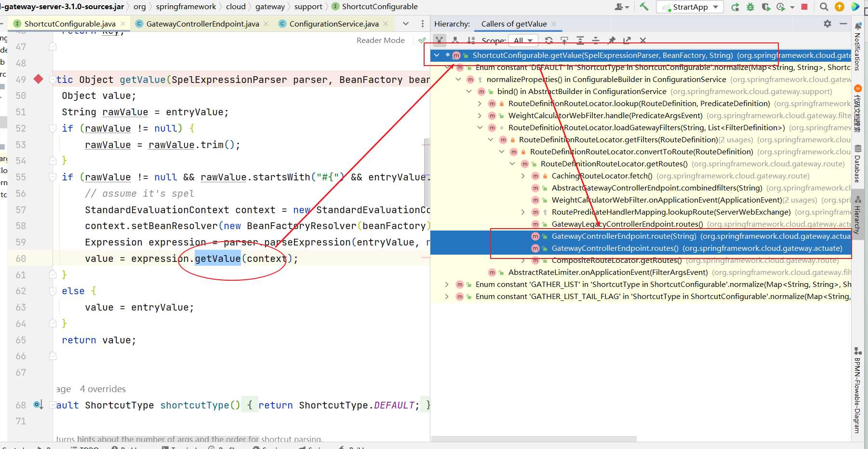Expand all nodes in Hierarchy toolbar

(580, 41)
